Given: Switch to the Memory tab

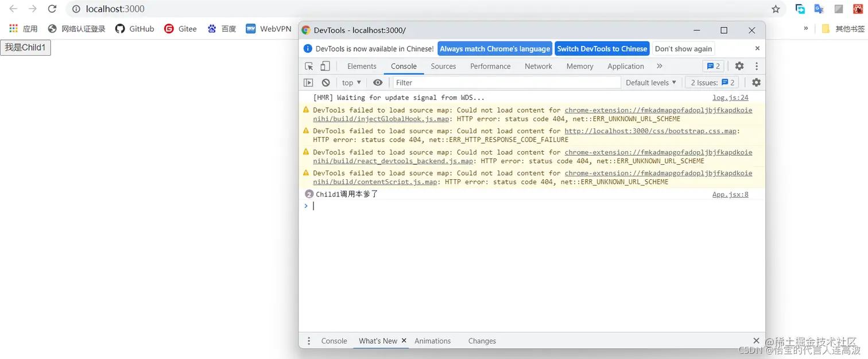Looking at the screenshot, I should (580, 67).
